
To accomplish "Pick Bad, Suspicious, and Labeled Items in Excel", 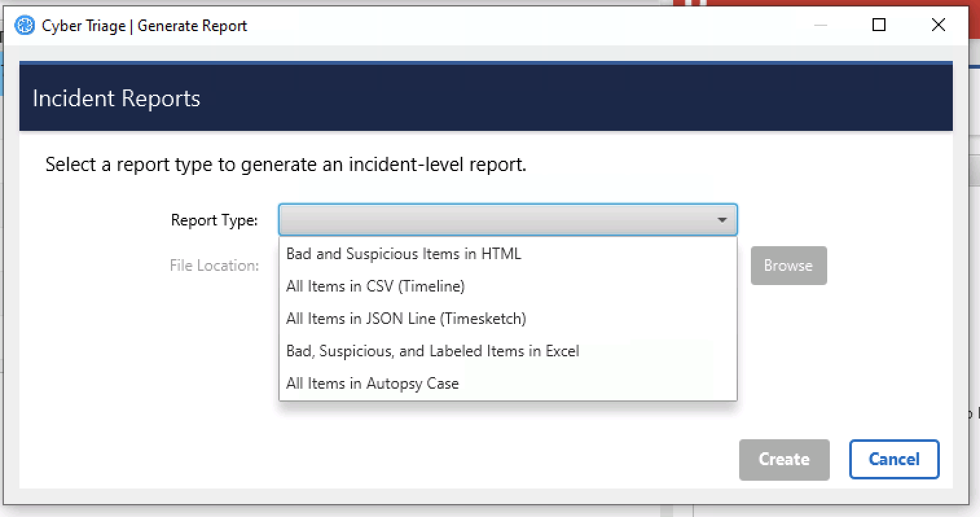I will pos(432,350).
